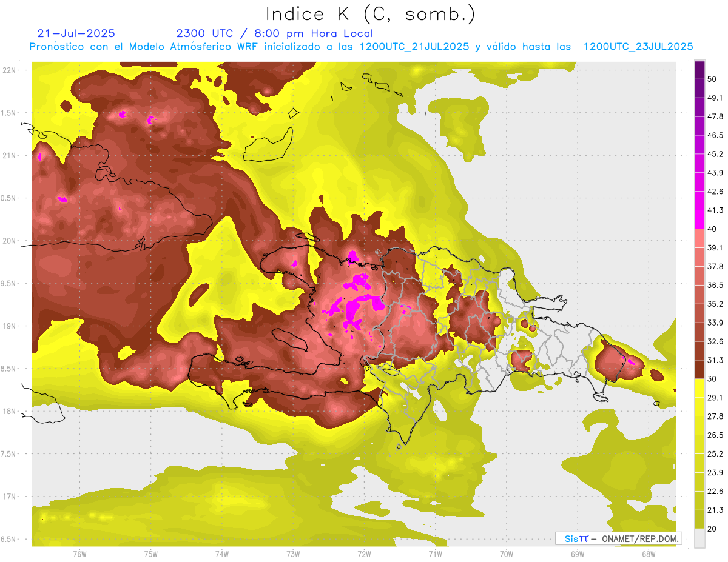Click the "25.2" value on the color scale
Image resolution: width=728 pixels, height=562 pixels.
pyautogui.click(x=715, y=453)
